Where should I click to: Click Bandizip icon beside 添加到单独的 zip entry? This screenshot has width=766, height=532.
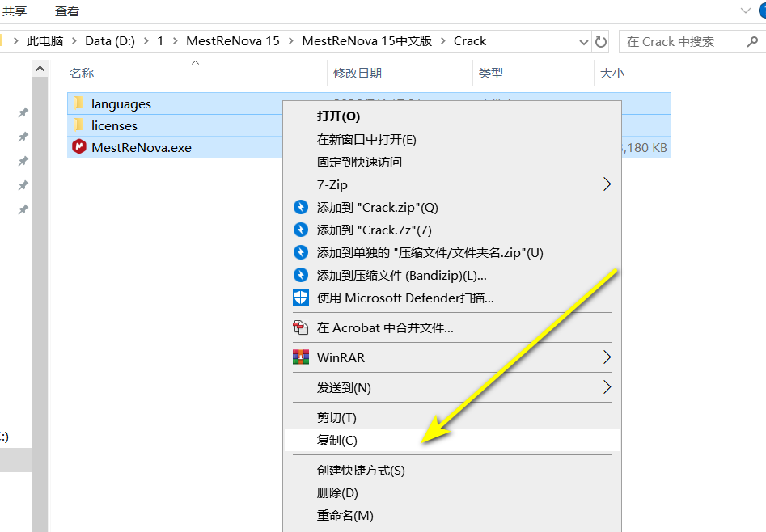[x=300, y=252]
